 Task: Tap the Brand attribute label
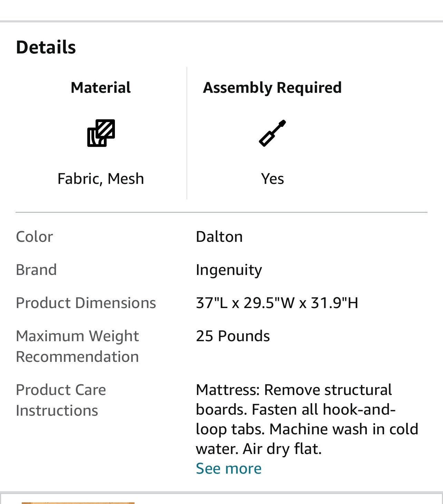tap(36, 270)
